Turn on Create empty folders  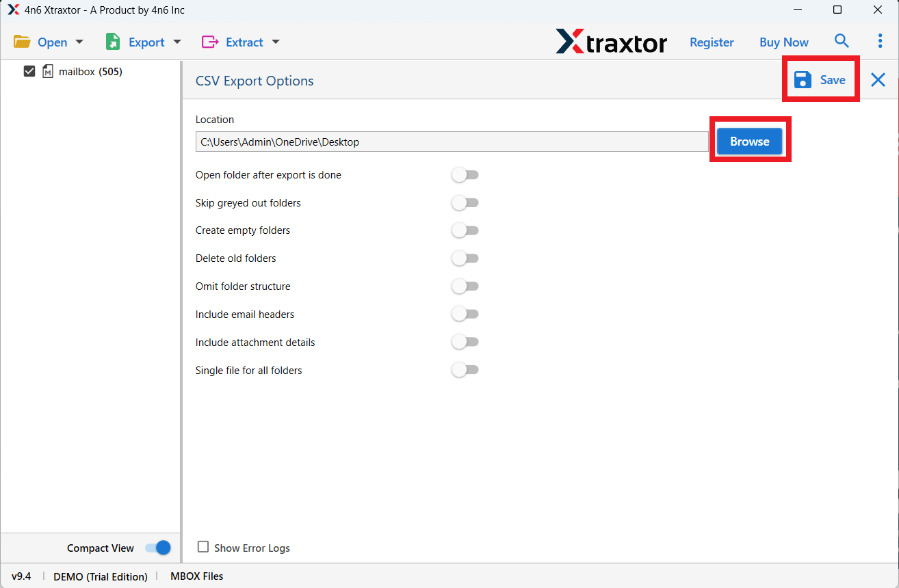(x=465, y=230)
